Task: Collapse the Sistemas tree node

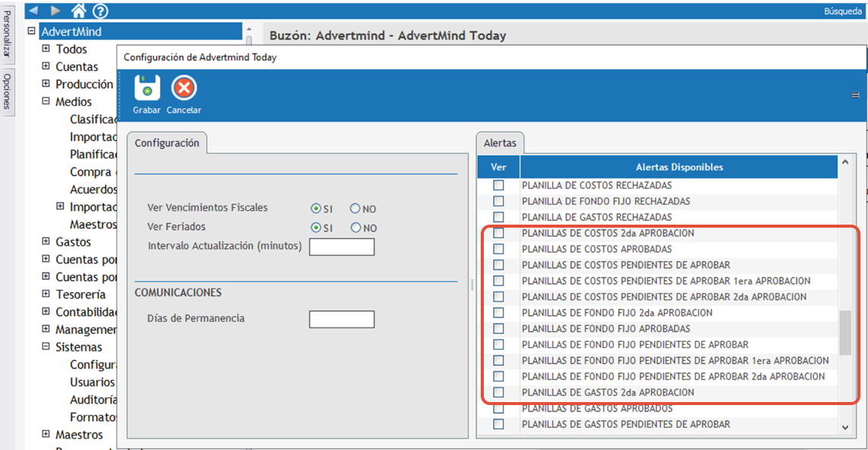Action: tap(46, 347)
